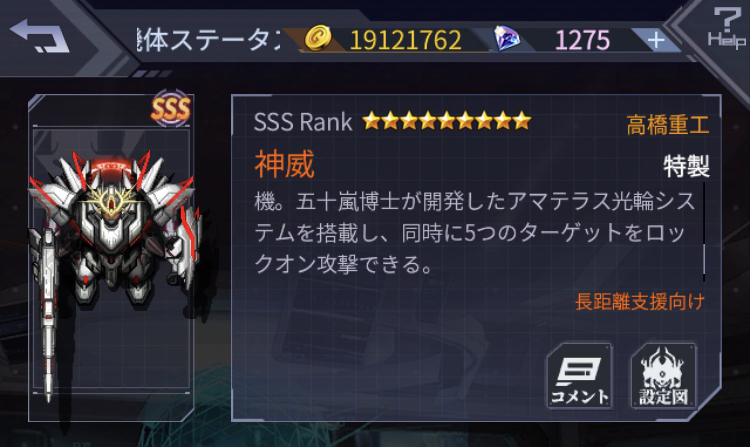Open the コメント comments button
Screen dimensions: 750x447
pyautogui.click(x=580, y=376)
